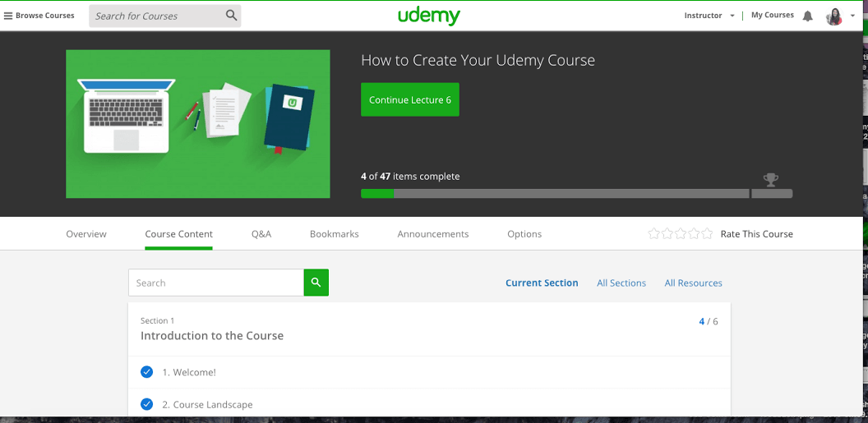This screenshot has height=423, width=868.
Task: Show All Sections
Action: click(x=621, y=283)
